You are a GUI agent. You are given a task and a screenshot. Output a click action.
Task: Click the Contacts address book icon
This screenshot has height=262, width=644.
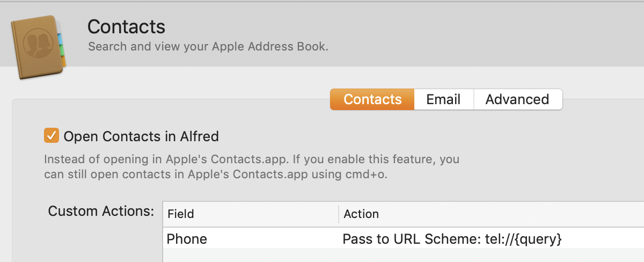[x=38, y=47]
